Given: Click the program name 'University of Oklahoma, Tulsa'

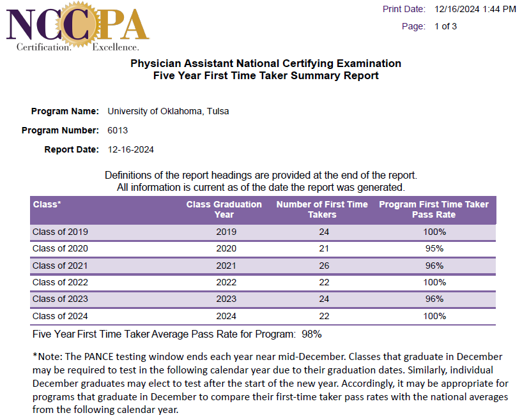Looking at the screenshot, I should click(x=168, y=111).
